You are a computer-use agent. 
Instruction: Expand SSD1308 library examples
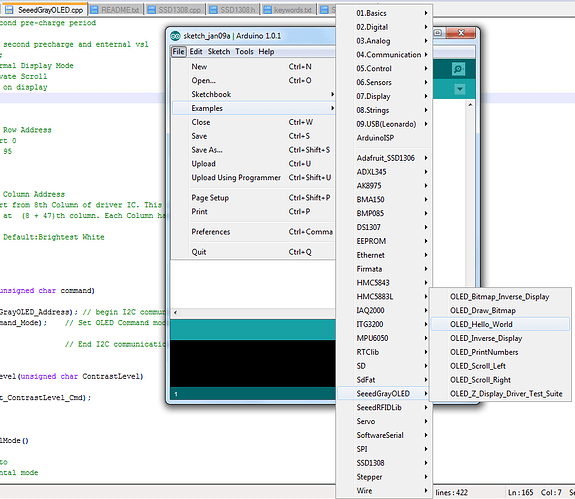coord(384,463)
